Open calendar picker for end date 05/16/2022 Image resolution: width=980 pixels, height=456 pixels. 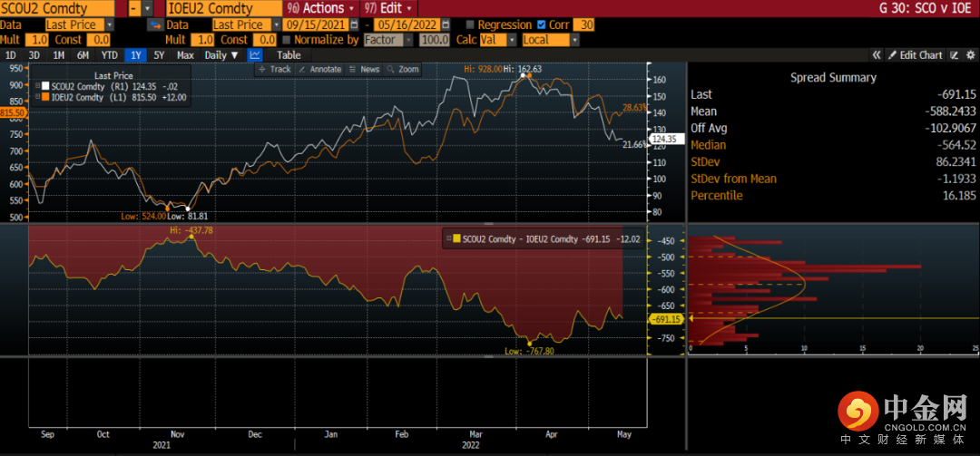[445, 25]
